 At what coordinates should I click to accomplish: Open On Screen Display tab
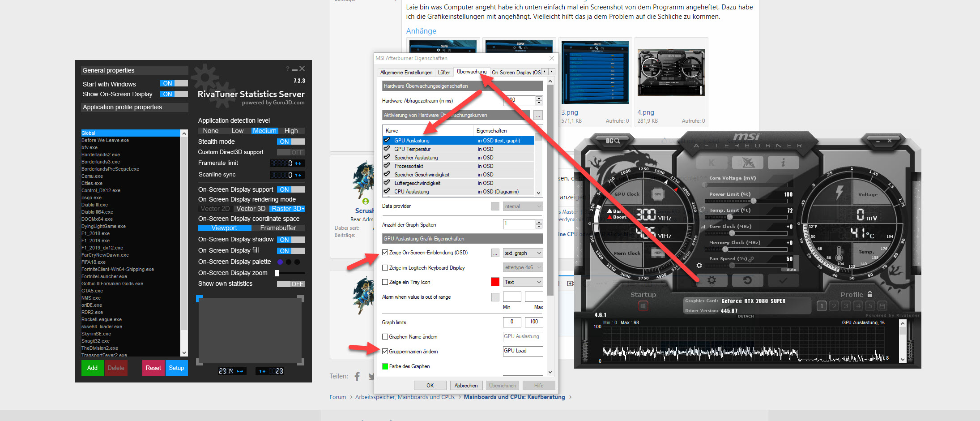pyautogui.click(x=516, y=73)
